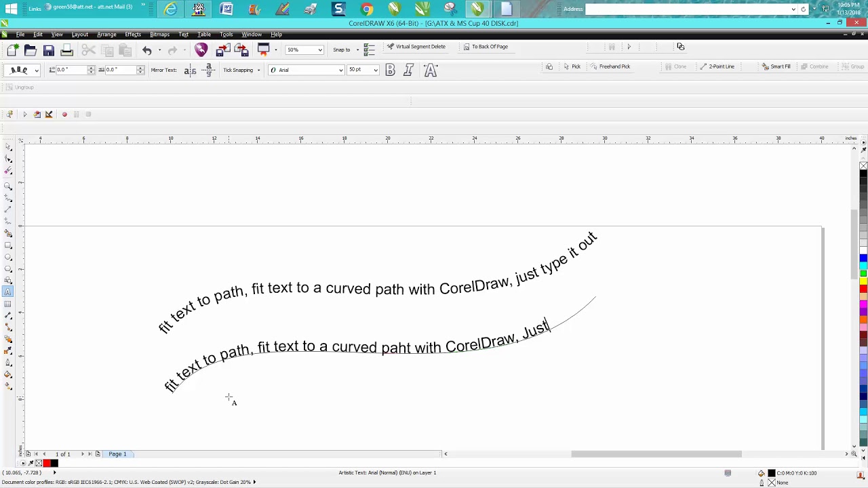The image size is (868, 488).
Task: Open the Tools menu
Action: coord(226,34)
